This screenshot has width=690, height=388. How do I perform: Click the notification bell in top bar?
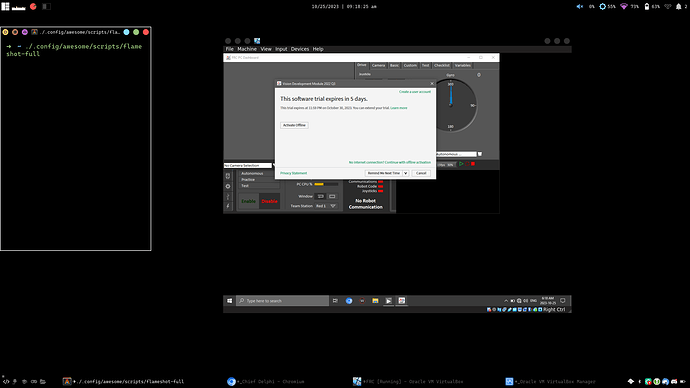(679, 7)
